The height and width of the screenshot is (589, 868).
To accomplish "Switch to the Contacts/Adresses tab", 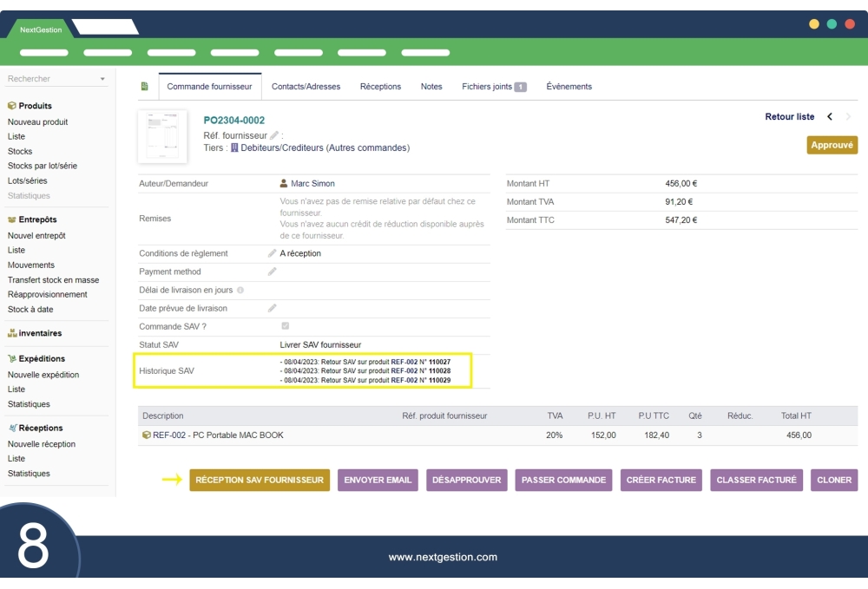I will [x=306, y=87].
